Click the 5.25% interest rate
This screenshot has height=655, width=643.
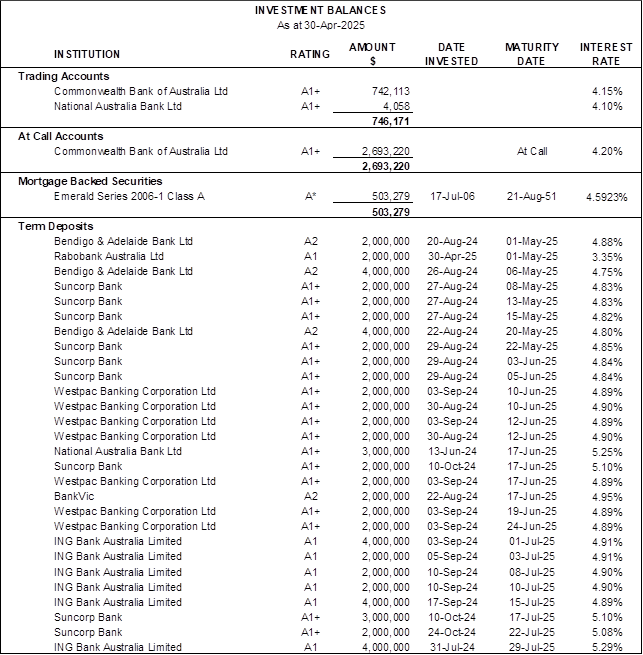point(607,452)
